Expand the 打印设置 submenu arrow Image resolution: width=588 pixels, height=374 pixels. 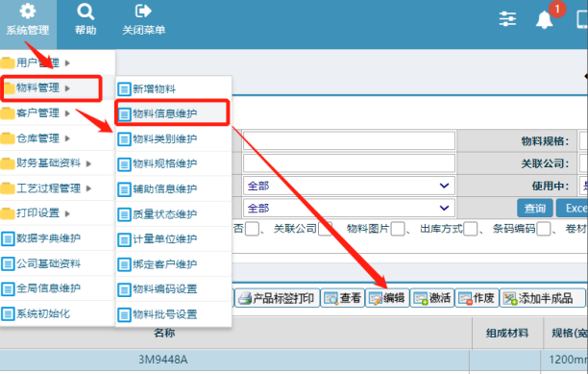(x=67, y=213)
